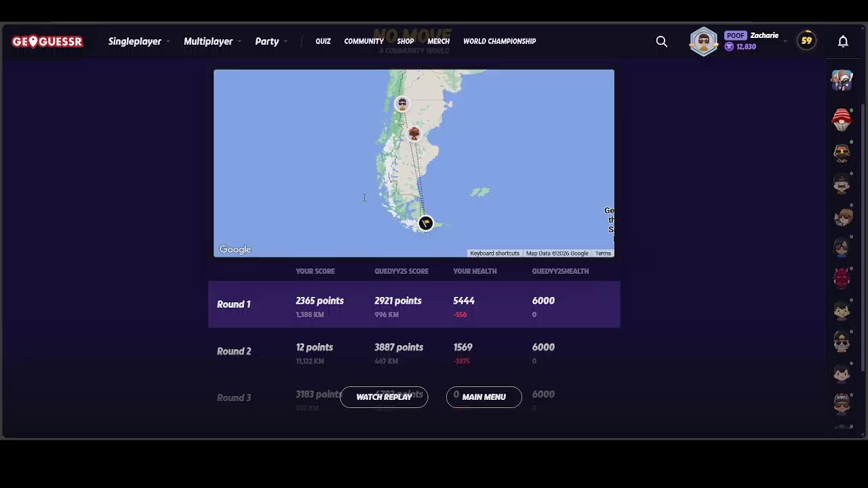Open the top friend avatar in sidebar
The width and height of the screenshot is (868, 488).
[x=842, y=80]
